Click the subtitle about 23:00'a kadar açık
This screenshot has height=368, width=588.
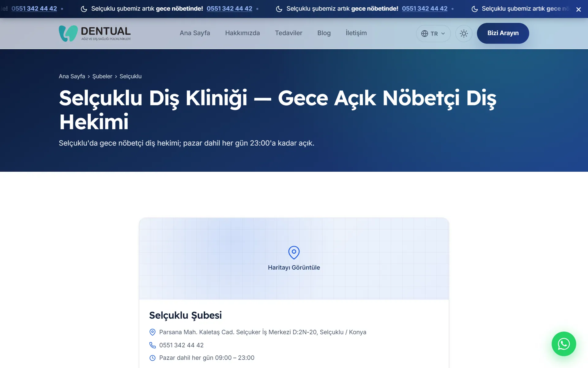click(x=187, y=143)
